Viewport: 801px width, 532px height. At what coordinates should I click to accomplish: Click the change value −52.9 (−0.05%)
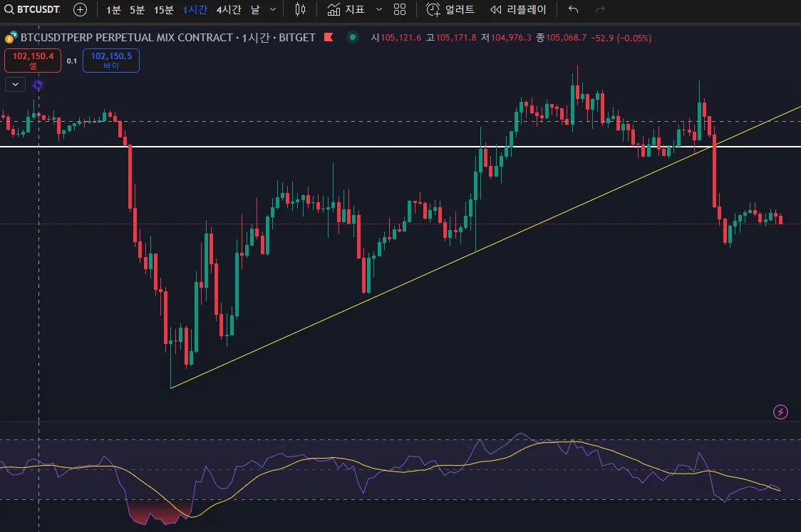tap(621, 38)
